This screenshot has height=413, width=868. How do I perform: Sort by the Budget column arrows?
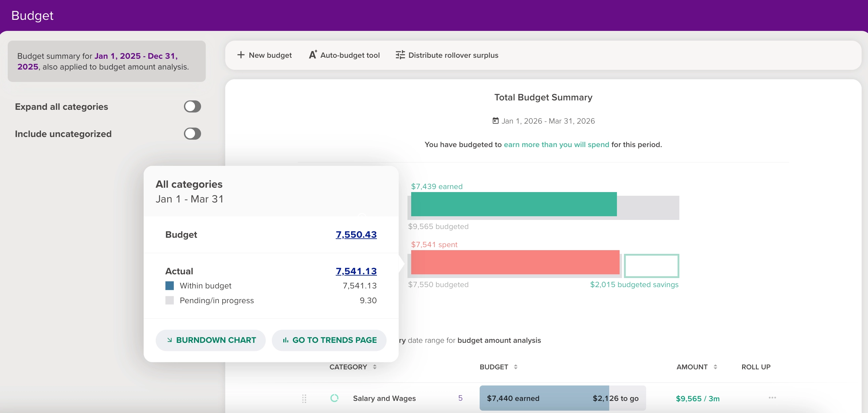[515, 367]
